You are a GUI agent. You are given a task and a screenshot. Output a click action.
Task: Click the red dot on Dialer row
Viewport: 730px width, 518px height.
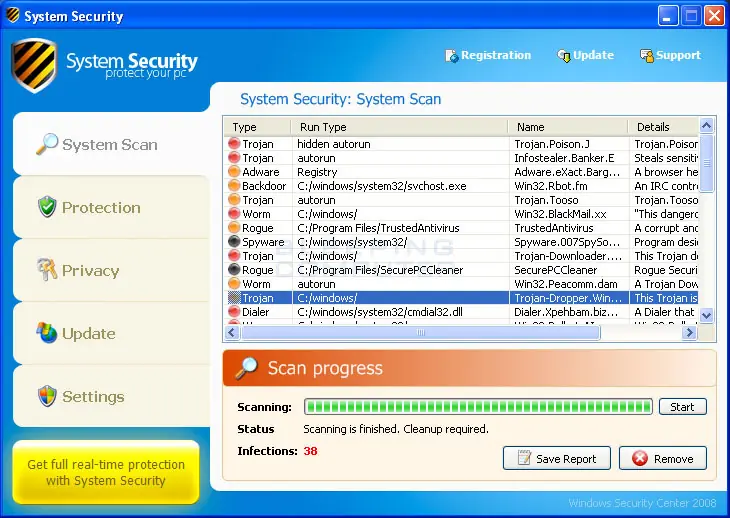click(x=234, y=311)
